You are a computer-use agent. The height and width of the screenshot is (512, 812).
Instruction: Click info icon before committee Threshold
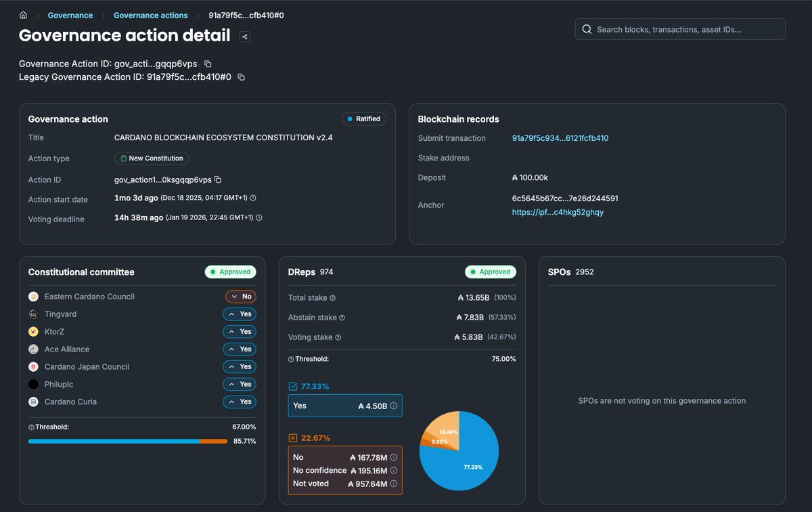[x=31, y=427]
